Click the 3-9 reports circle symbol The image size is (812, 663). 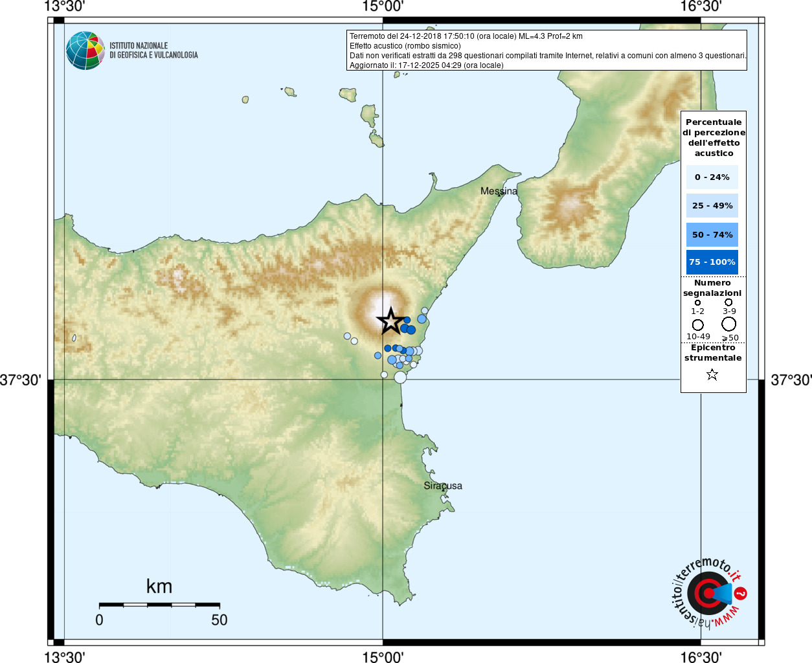click(728, 302)
